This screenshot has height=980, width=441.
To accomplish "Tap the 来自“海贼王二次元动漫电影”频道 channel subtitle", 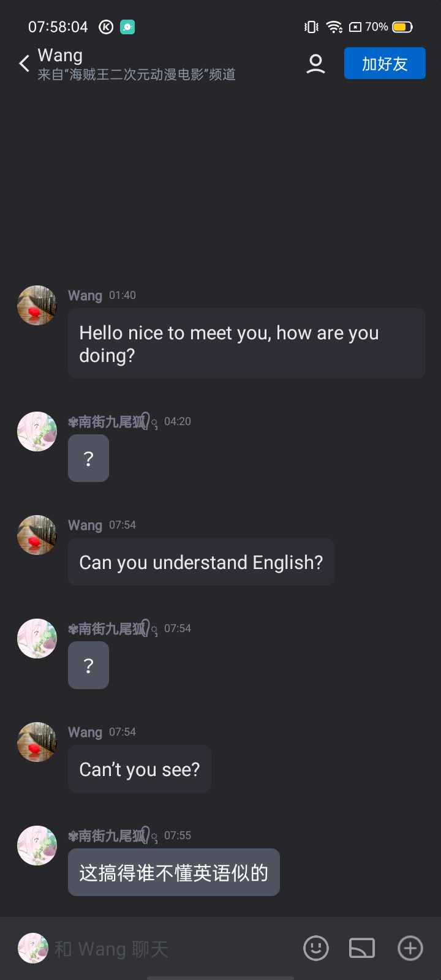I will 137,75.
